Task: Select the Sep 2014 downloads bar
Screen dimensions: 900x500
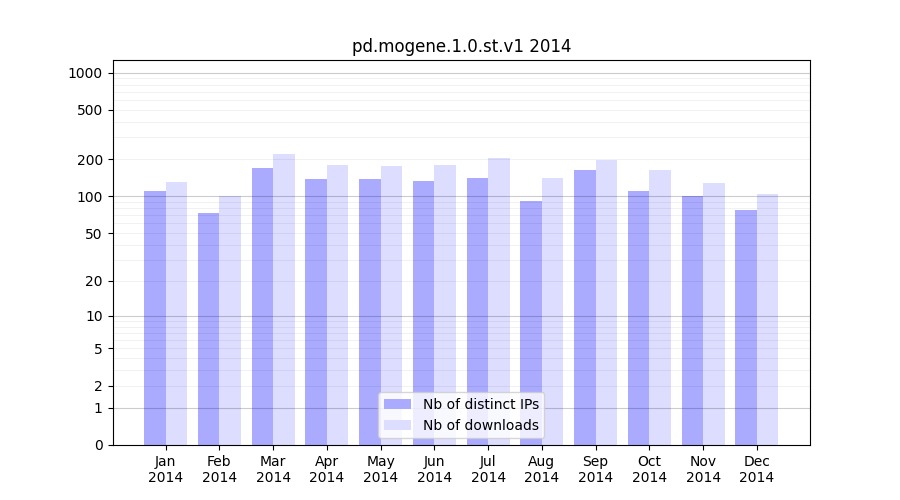Action: coord(606,302)
